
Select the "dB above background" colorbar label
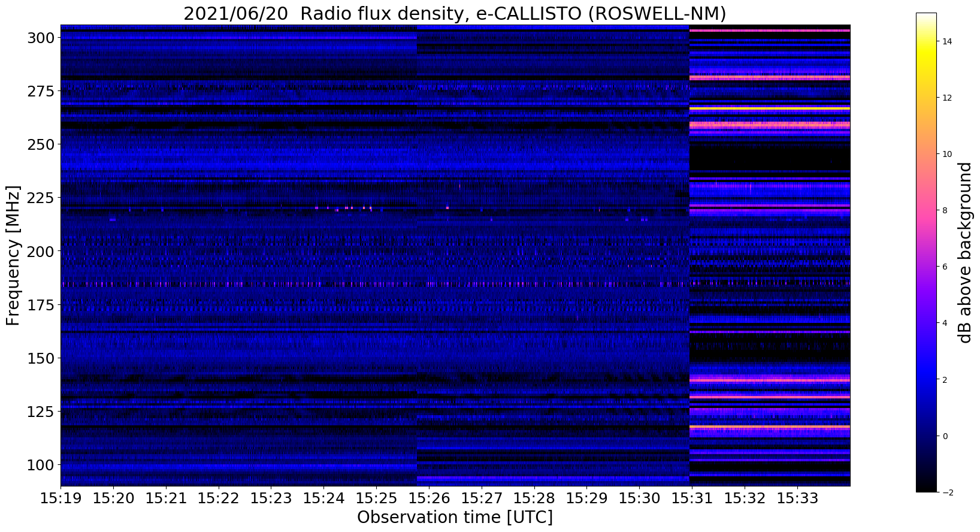click(964, 253)
